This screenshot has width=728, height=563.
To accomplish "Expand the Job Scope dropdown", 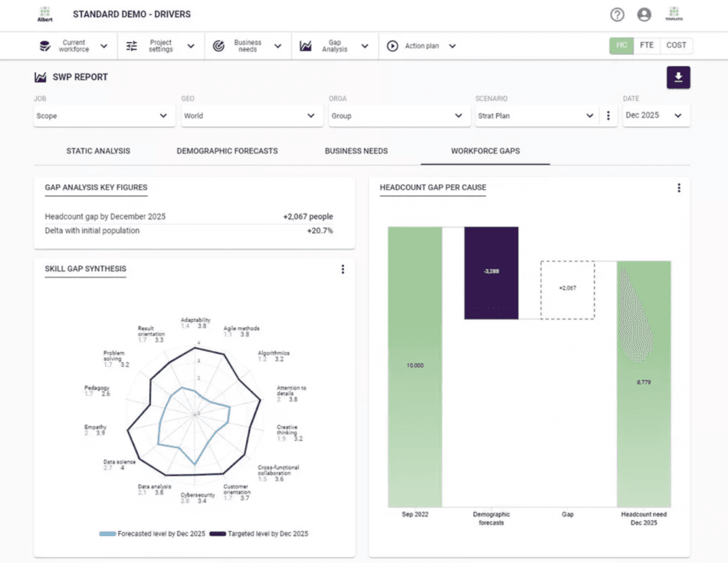I will coord(102,116).
